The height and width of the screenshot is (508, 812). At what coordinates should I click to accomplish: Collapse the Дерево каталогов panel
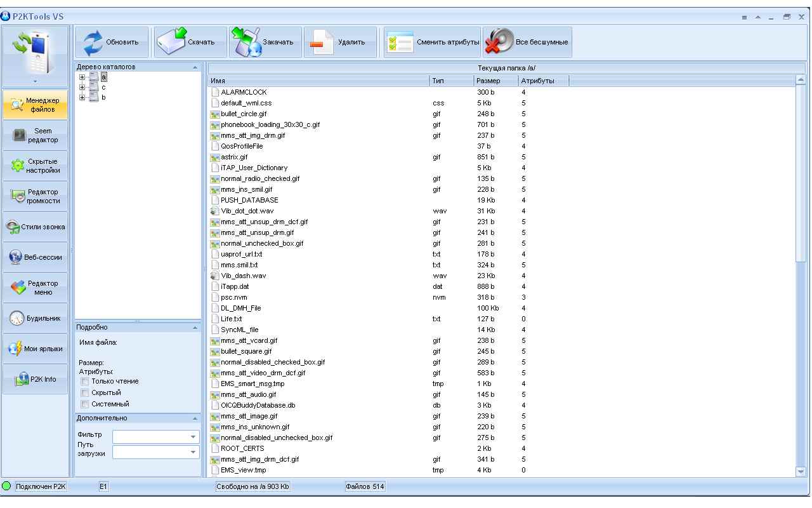point(195,67)
